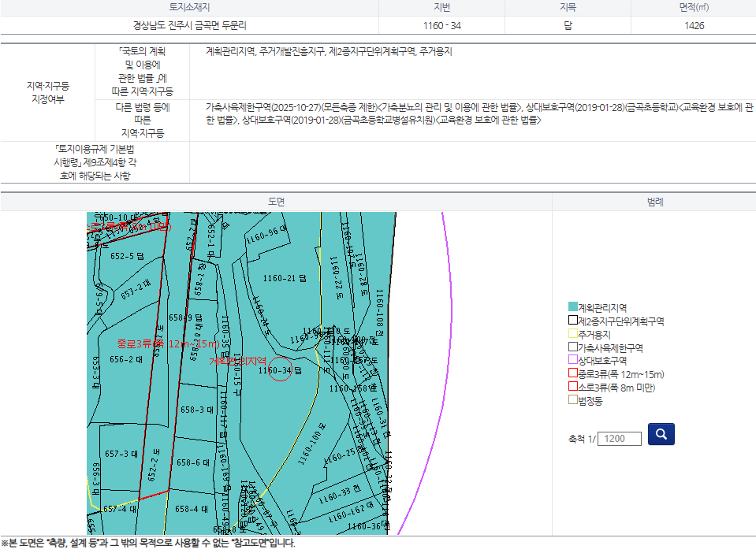756x553 pixels.
Task: Click parcel 657-4 대 on the map
Action: (x=120, y=509)
